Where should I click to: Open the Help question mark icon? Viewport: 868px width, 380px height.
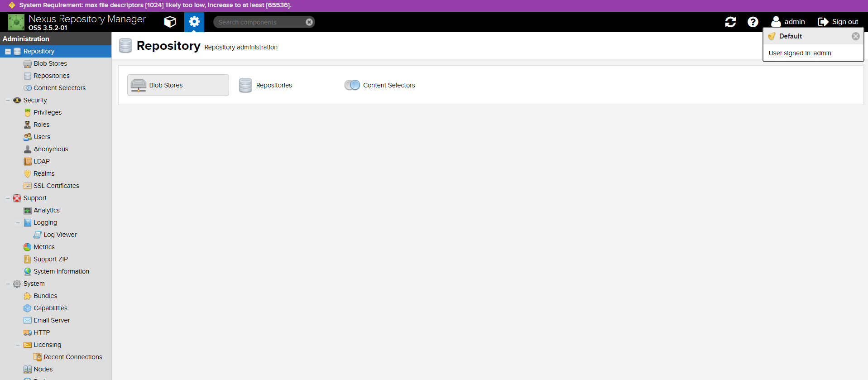coord(753,22)
